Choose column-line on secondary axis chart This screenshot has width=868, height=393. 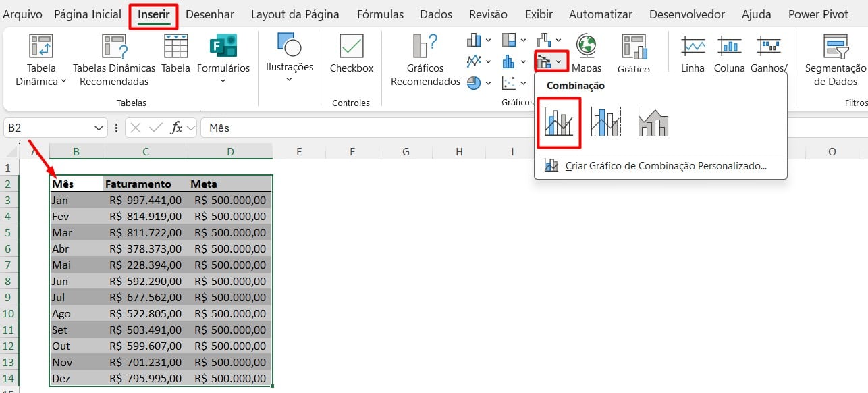click(x=605, y=122)
